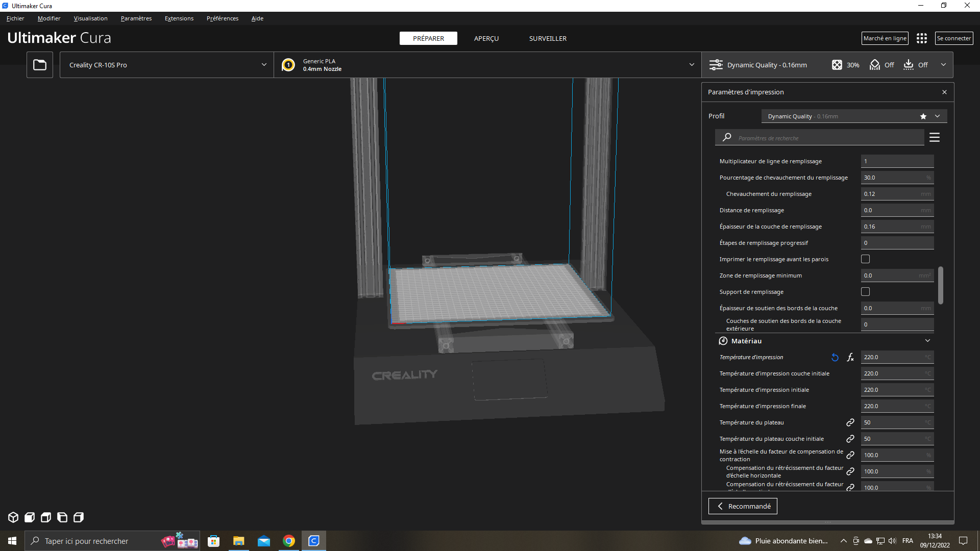Open the apps grid icon
The image size is (980, 551).
pyautogui.click(x=922, y=38)
